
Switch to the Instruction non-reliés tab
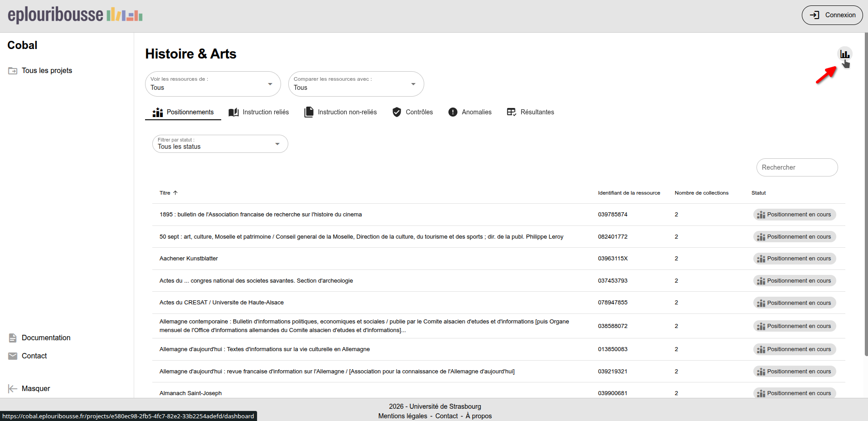pos(340,112)
